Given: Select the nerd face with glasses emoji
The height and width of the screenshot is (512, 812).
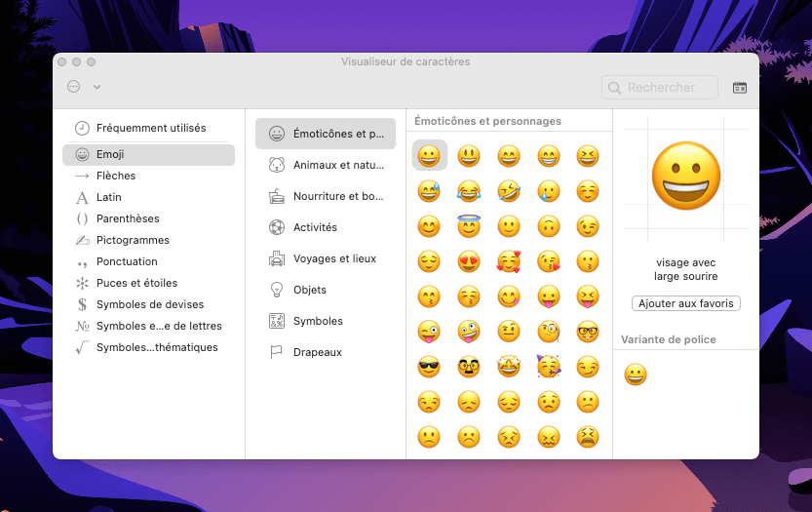Looking at the screenshot, I should tap(588, 332).
